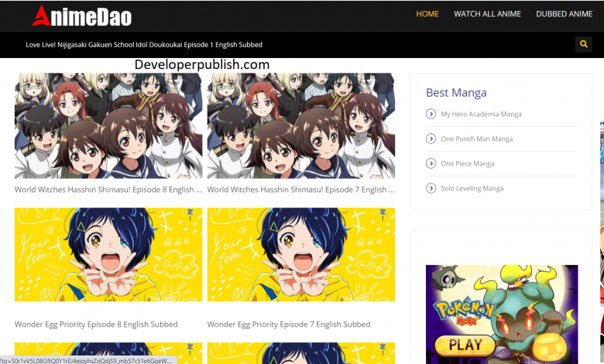Select Wonder Egg Priority Episode 7 thumbnail
The height and width of the screenshot is (364, 604).
301,255
